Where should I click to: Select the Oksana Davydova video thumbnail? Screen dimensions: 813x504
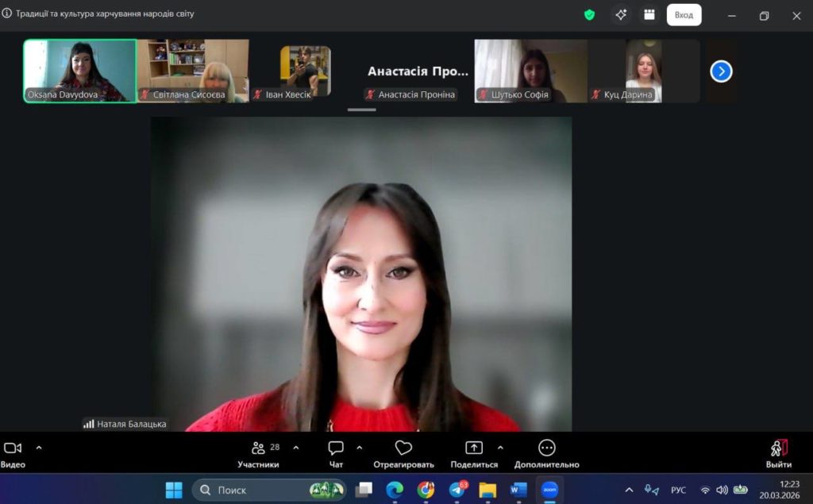click(x=80, y=71)
